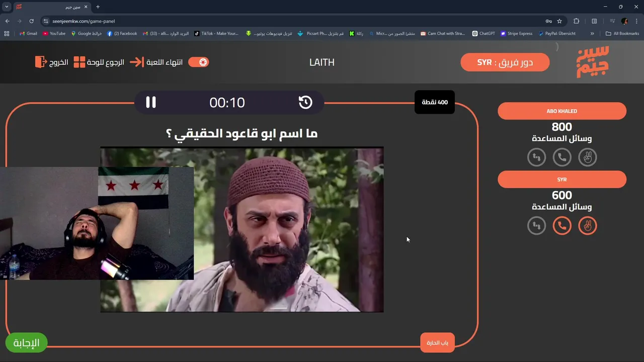Viewport: 644px width, 362px height.
Task: Click the question image of bearded man
Action: 242,229
